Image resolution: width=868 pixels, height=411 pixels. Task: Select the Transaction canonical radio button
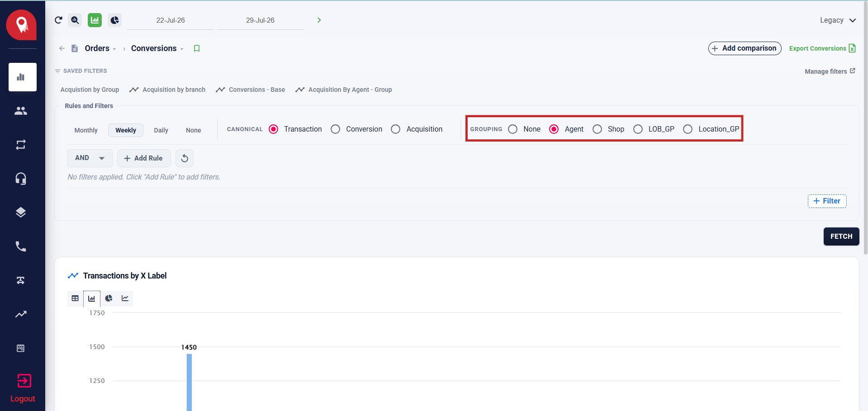point(273,129)
